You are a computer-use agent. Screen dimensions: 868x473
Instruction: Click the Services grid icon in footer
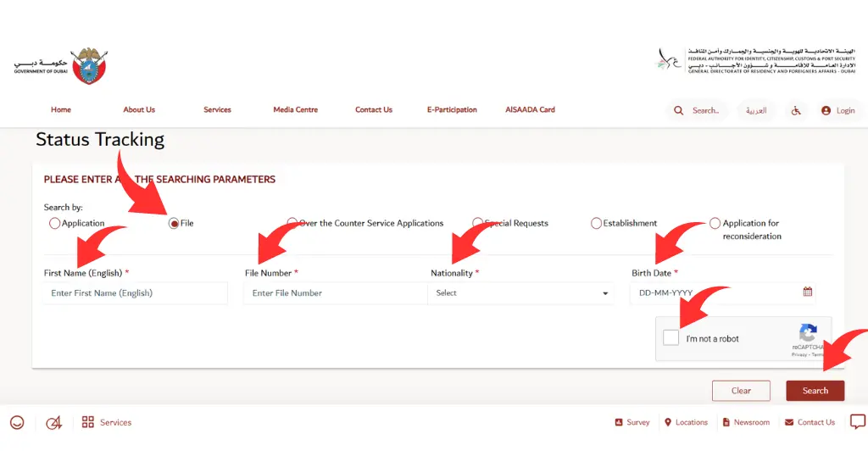(87, 422)
